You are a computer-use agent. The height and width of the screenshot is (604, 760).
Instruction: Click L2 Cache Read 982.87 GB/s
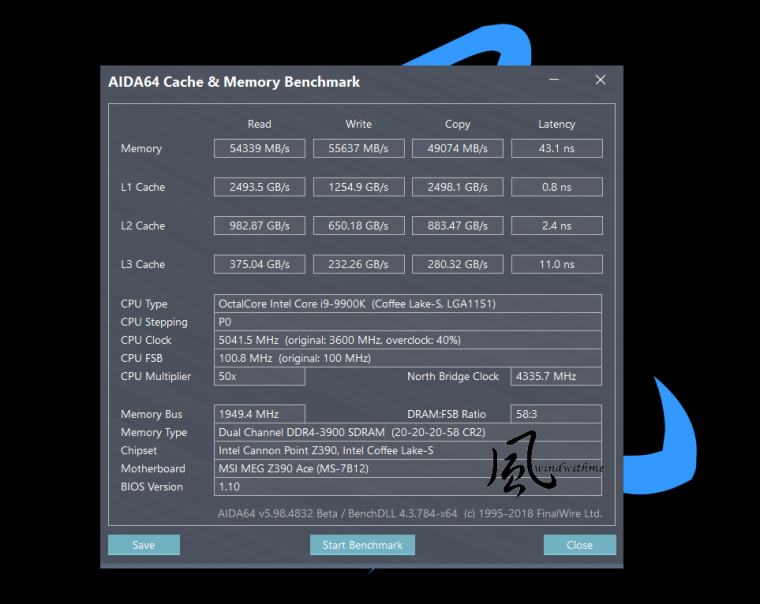[259, 226]
